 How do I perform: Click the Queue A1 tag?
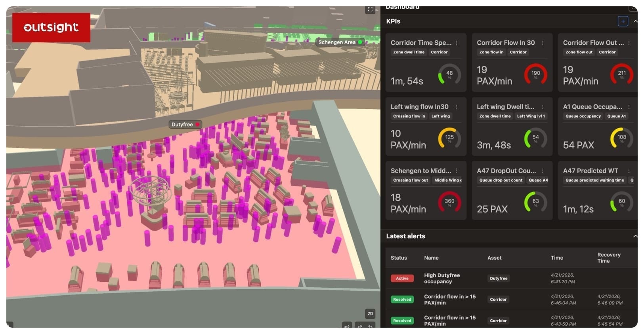[617, 116]
